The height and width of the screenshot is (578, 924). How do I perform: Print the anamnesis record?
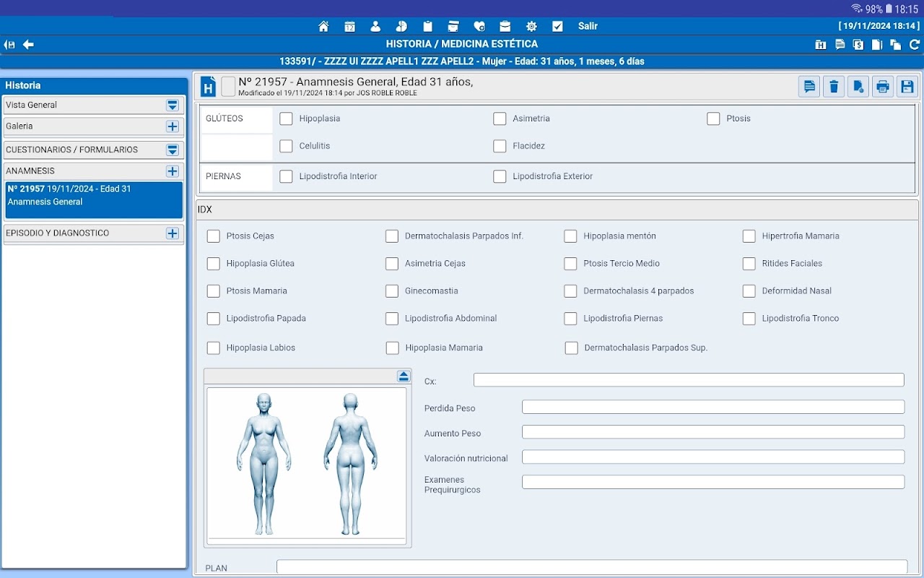click(882, 87)
